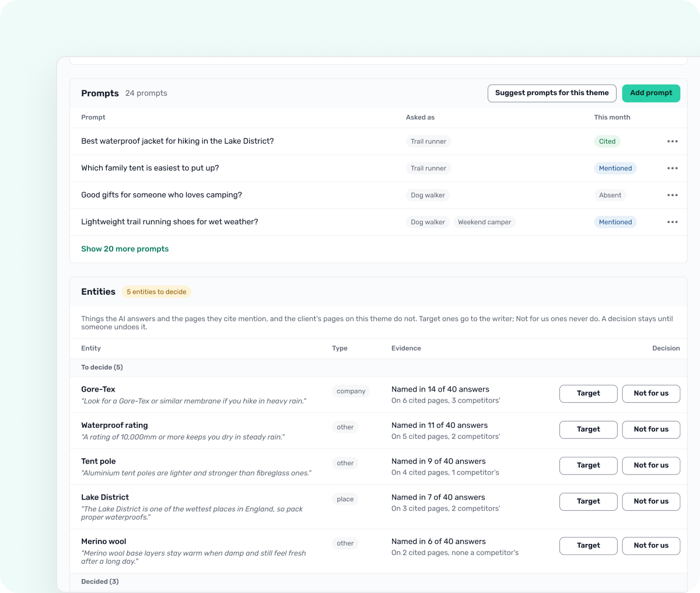Select the Waterproof rating entity name
This screenshot has height=593, width=700.
pyautogui.click(x=114, y=425)
